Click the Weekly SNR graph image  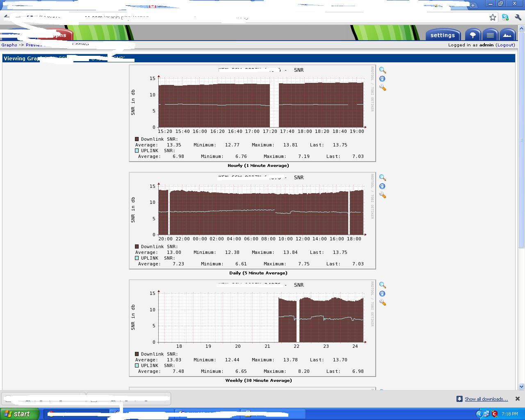[252, 328]
